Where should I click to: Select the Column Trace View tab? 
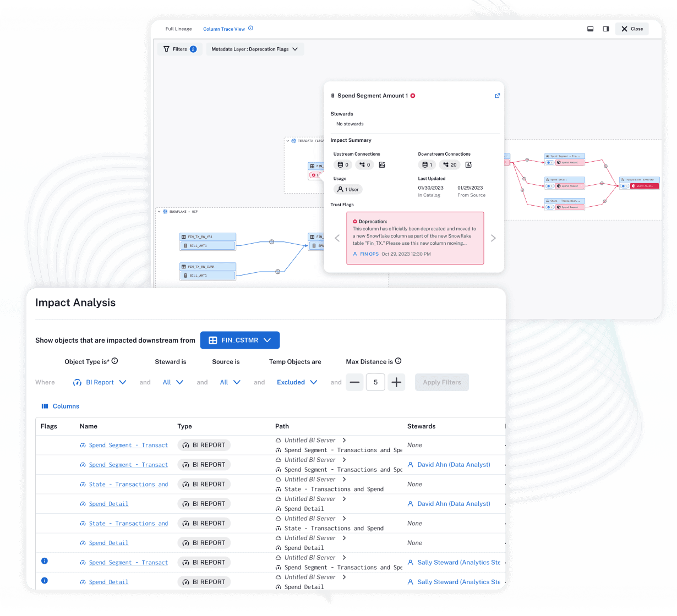[x=225, y=29]
